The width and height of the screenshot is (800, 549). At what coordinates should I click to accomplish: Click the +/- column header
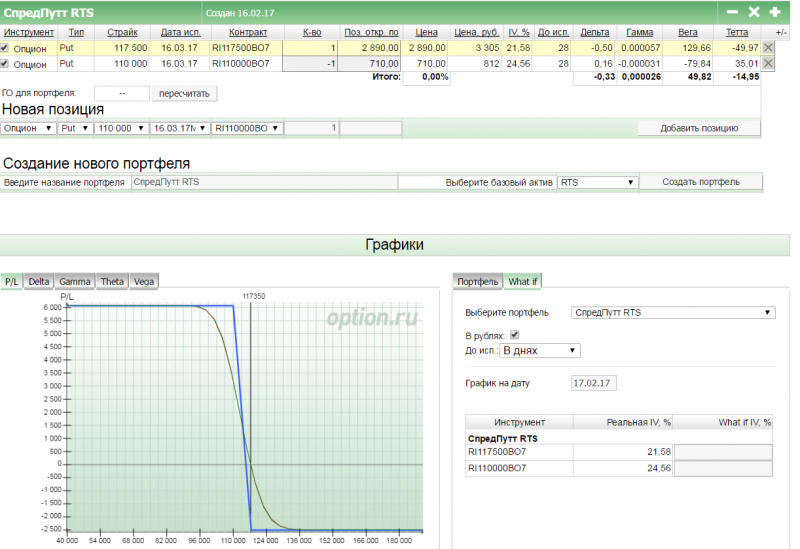(780, 32)
